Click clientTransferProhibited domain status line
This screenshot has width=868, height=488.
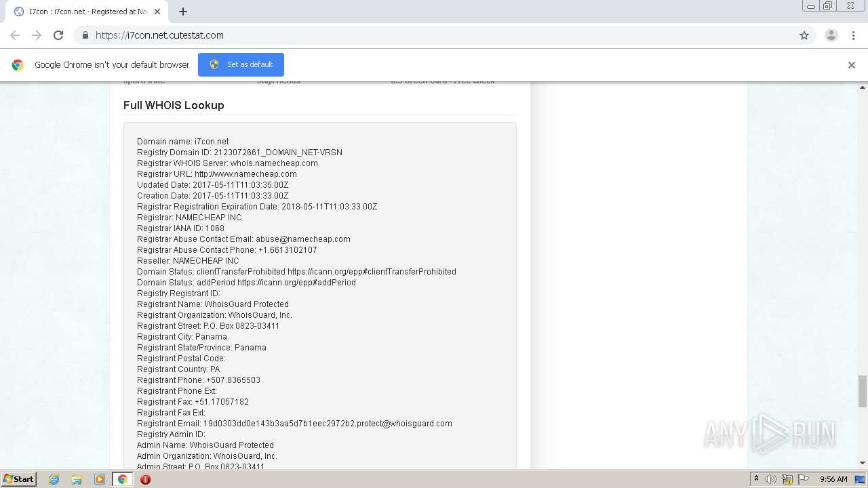pyautogui.click(x=296, y=272)
